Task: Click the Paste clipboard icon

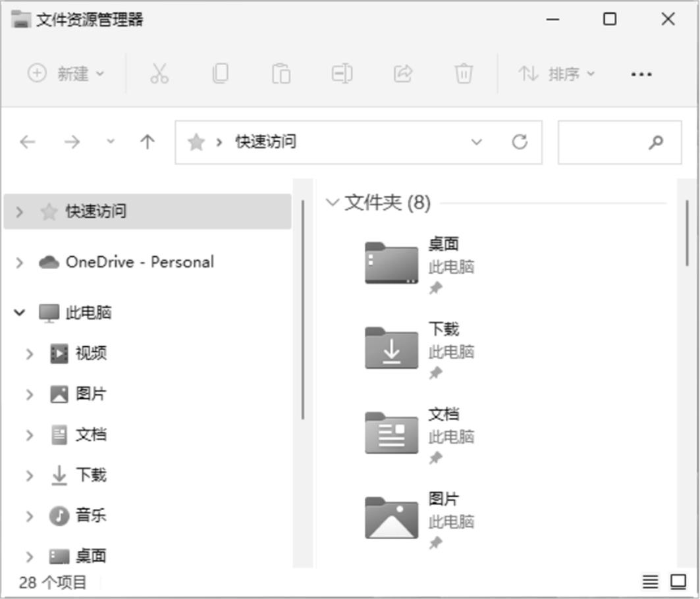Action: point(281,73)
